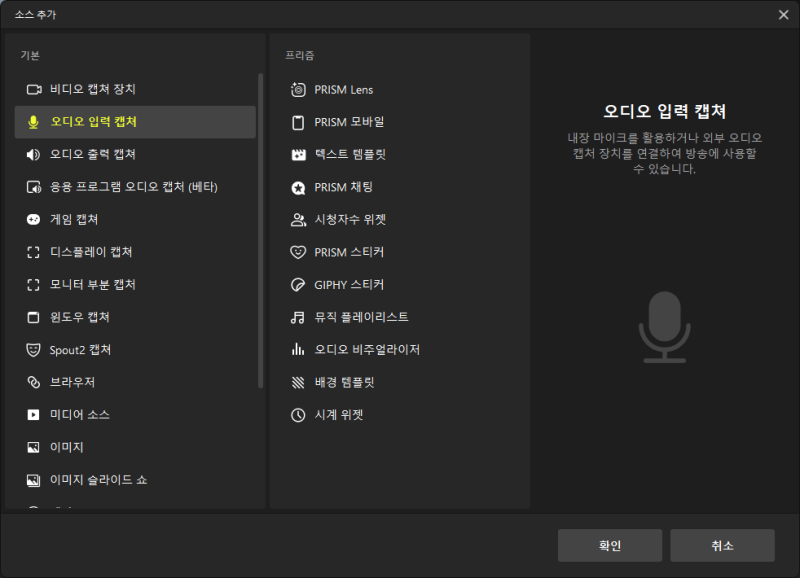The width and height of the screenshot is (800, 578).
Task: Click the heart face icon for PRISM 스티커
Action: [x=298, y=253]
